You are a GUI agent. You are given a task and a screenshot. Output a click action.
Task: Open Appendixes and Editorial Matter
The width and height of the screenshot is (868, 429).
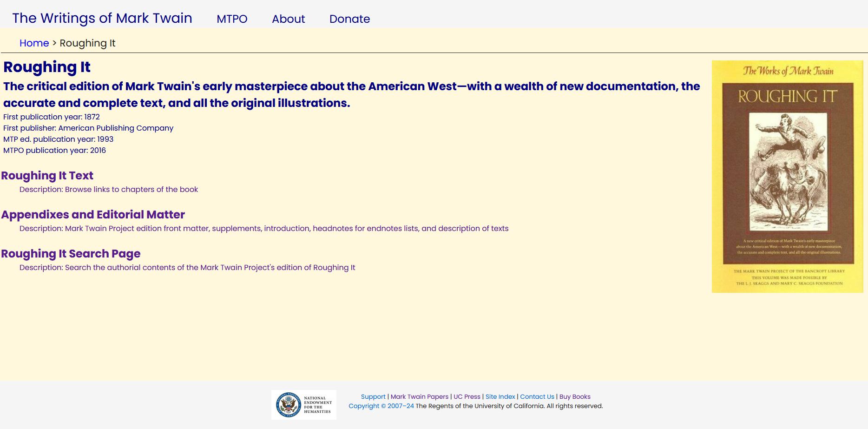click(93, 215)
